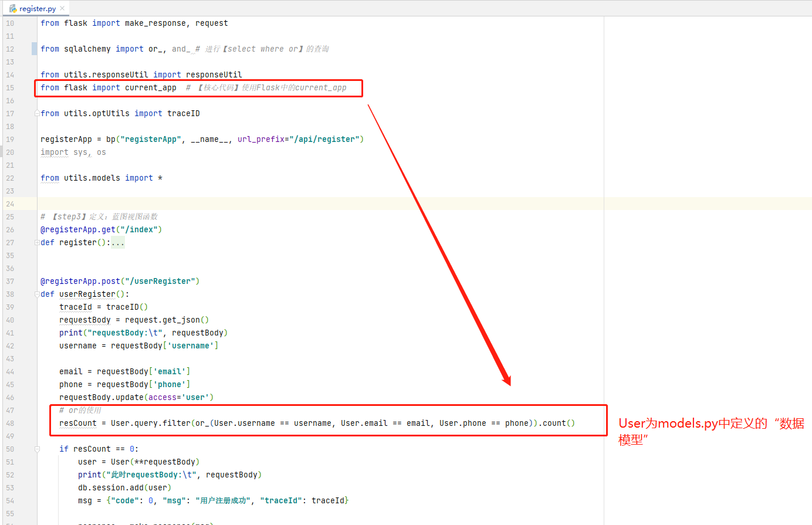Click 'requestBody.update' call on line 46
This screenshot has height=525, width=812.
click(x=101, y=397)
